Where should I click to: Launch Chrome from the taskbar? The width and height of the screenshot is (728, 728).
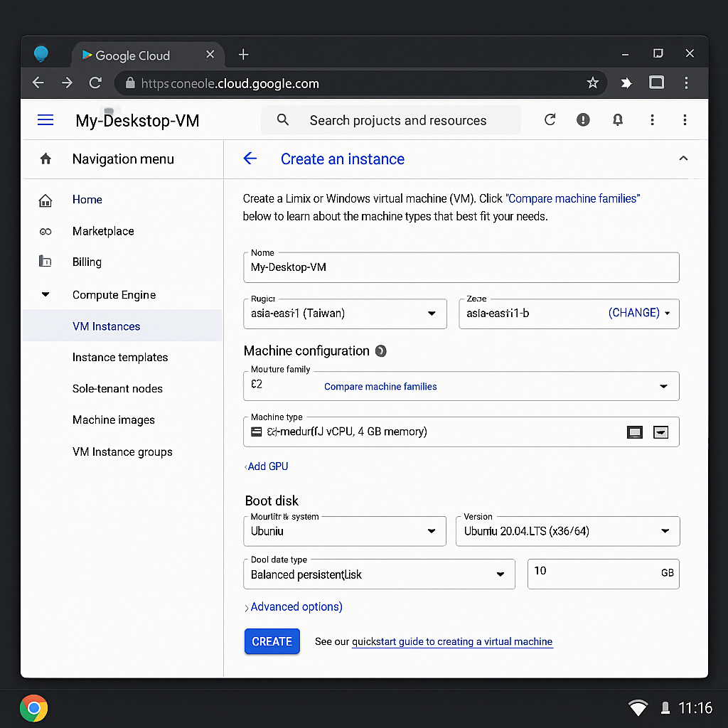point(33,708)
